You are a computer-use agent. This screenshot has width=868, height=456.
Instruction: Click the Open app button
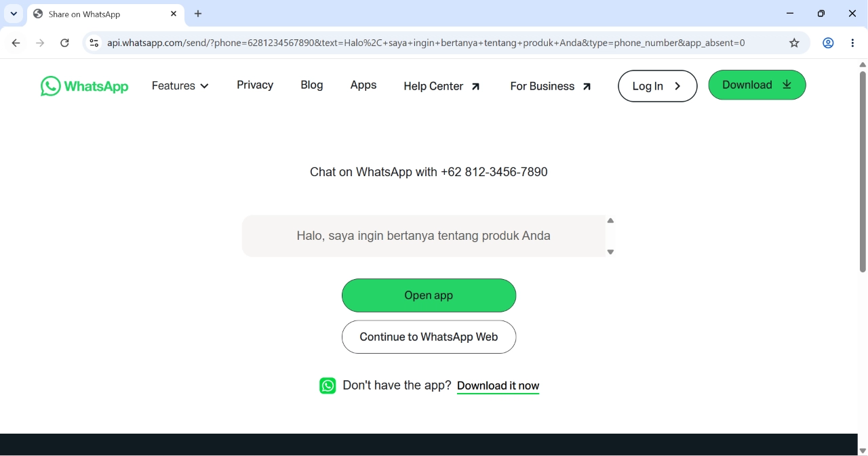(x=429, y=295)
